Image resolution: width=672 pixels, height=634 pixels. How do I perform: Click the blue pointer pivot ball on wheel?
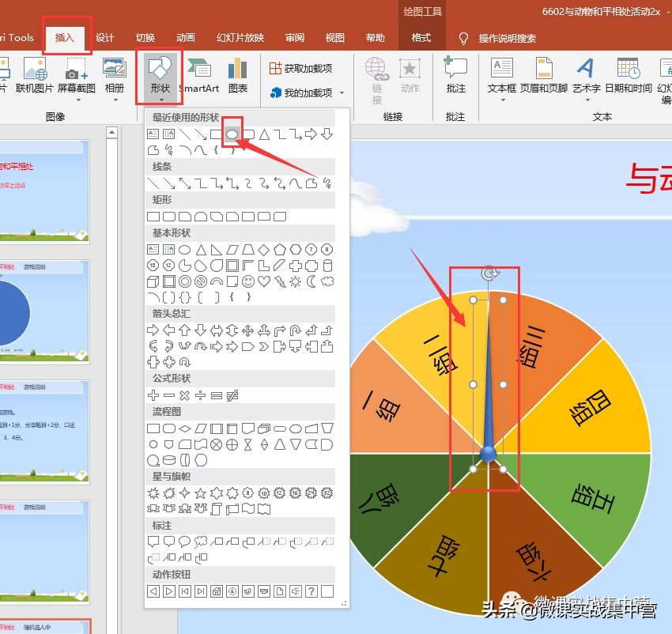point(488,454)
